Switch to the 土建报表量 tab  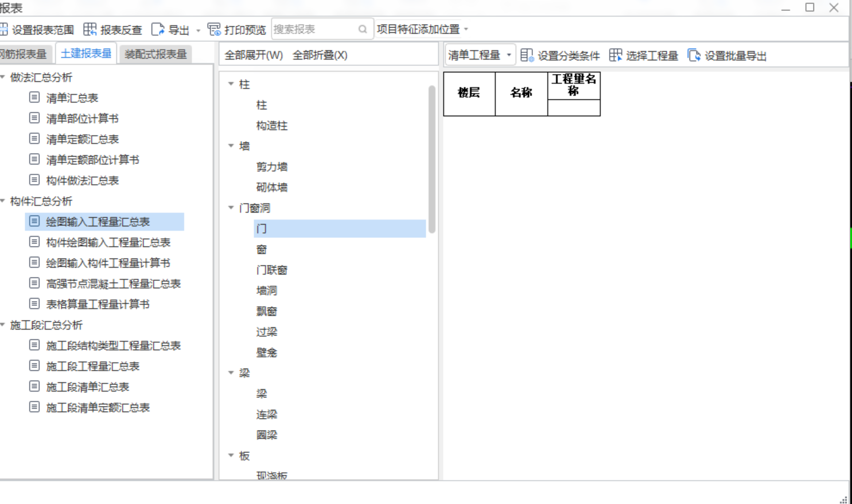point(86,53)
